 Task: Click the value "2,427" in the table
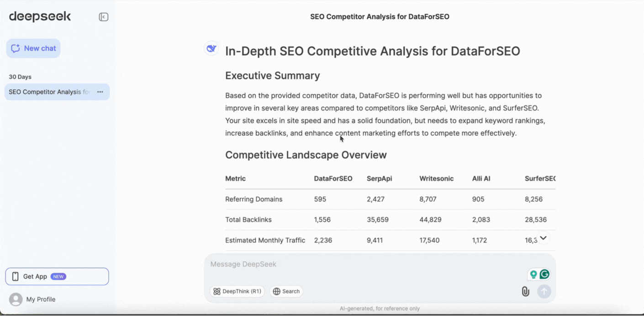[375, 199]
